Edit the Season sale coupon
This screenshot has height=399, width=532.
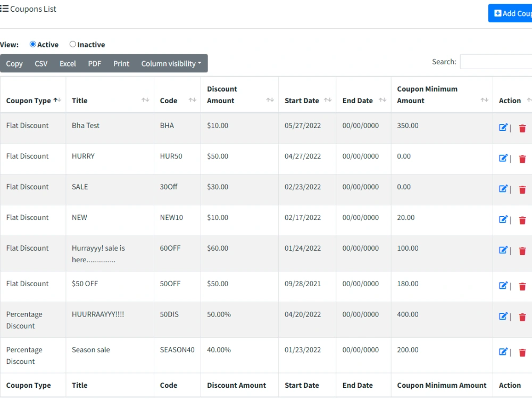(503, 352)
